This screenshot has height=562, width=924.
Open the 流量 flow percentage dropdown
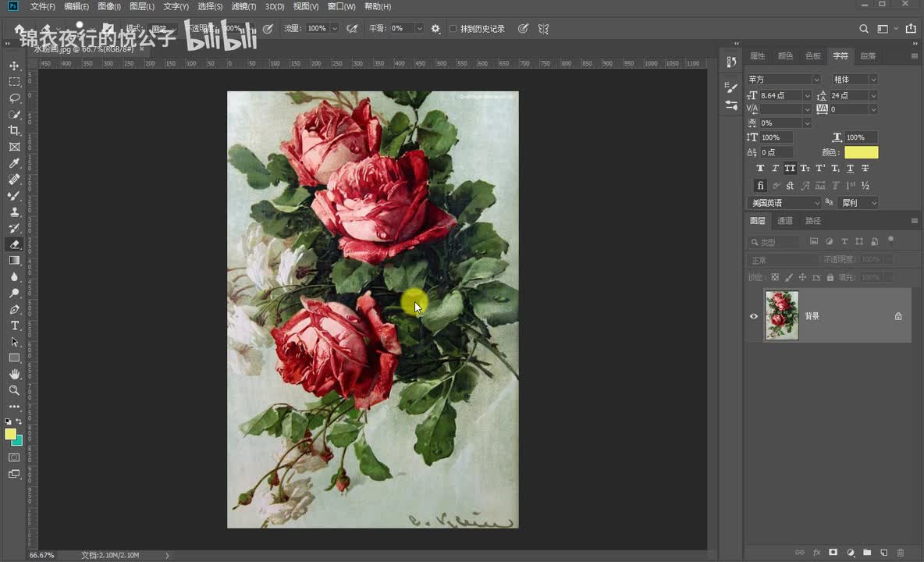click(335, 29)
